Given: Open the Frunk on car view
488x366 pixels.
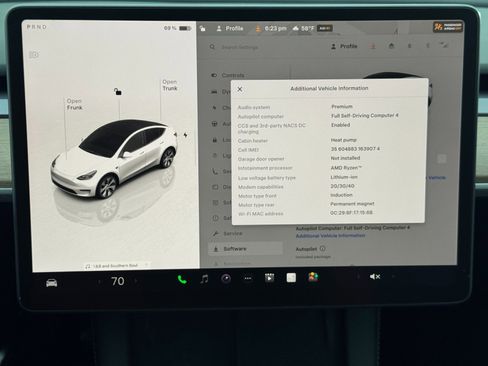Looking at the screenshot, I should click(74, 104).
